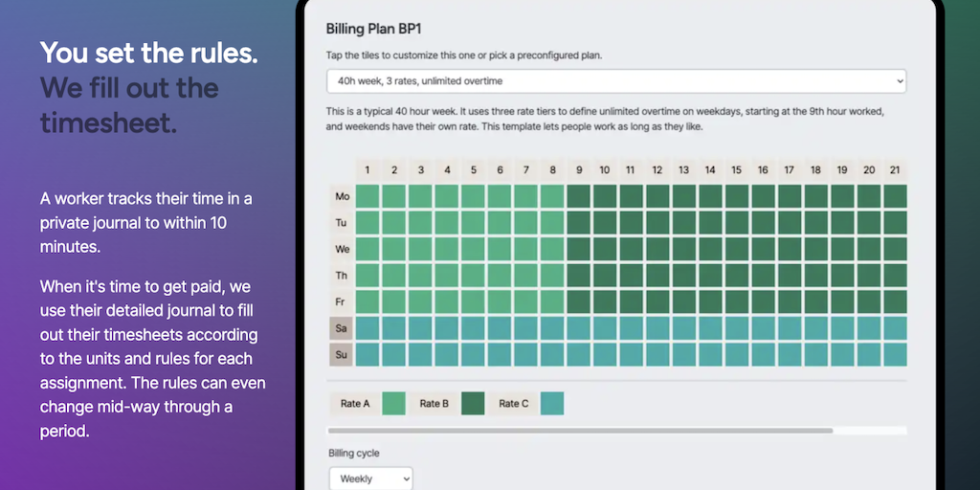980x490 pixels.
Task: Select the Rate A green swatch
Action: (393, 404)
